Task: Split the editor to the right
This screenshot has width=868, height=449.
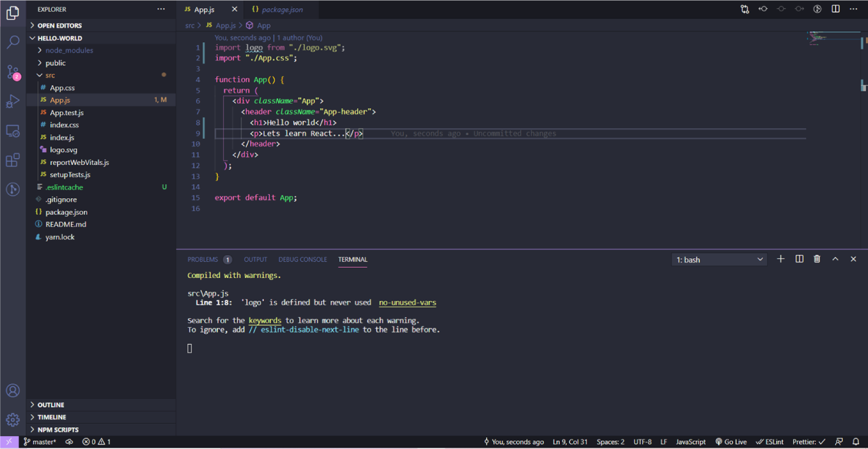Action: coord(835,9)
